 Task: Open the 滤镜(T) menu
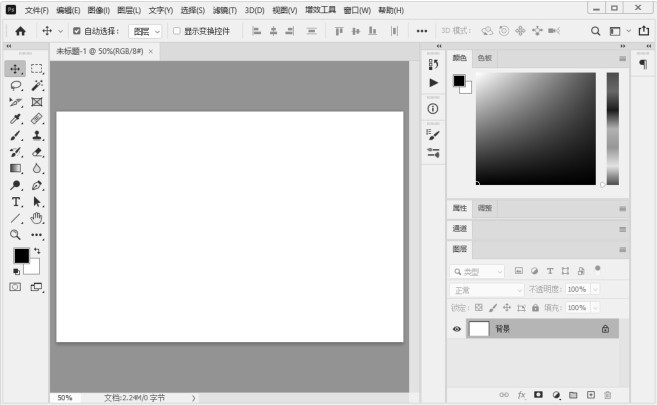tap(224, 10)
